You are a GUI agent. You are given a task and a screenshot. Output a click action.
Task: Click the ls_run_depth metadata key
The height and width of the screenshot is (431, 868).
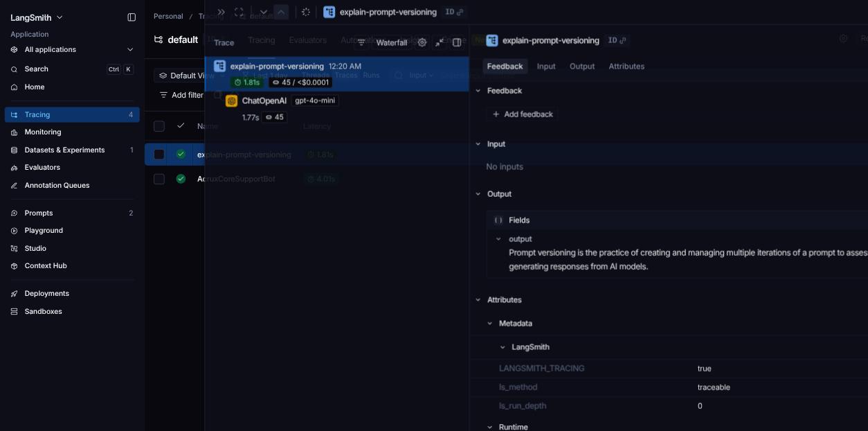pyautogui.click(x=523, y=406)
